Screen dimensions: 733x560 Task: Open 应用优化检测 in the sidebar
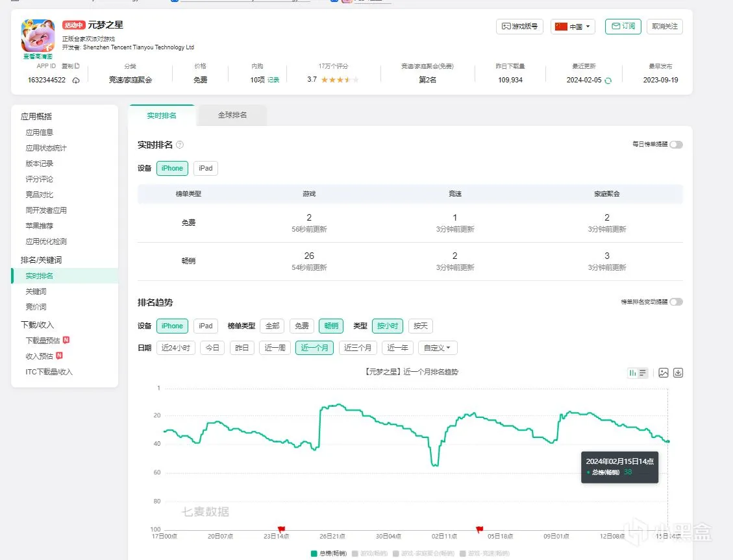[46, 241]
